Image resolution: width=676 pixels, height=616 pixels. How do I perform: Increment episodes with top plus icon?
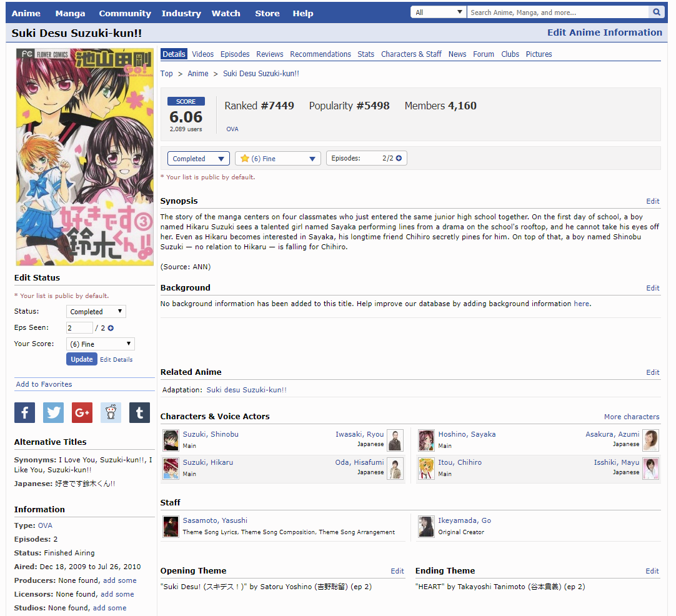[x=399, y=159]
